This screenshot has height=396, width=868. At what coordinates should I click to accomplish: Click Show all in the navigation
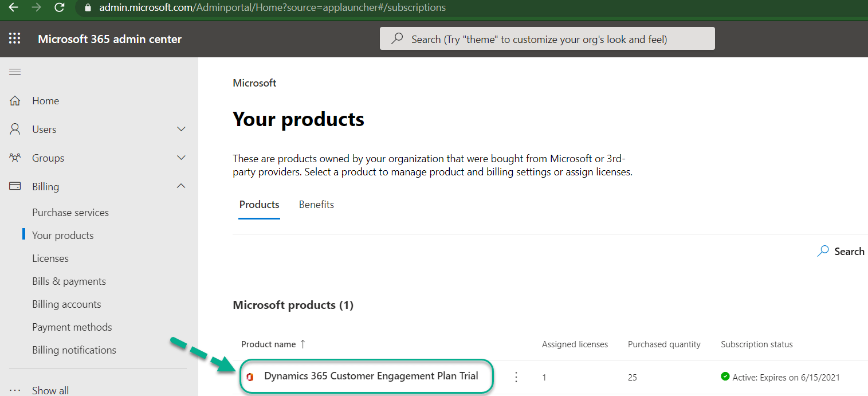(50, 390)
